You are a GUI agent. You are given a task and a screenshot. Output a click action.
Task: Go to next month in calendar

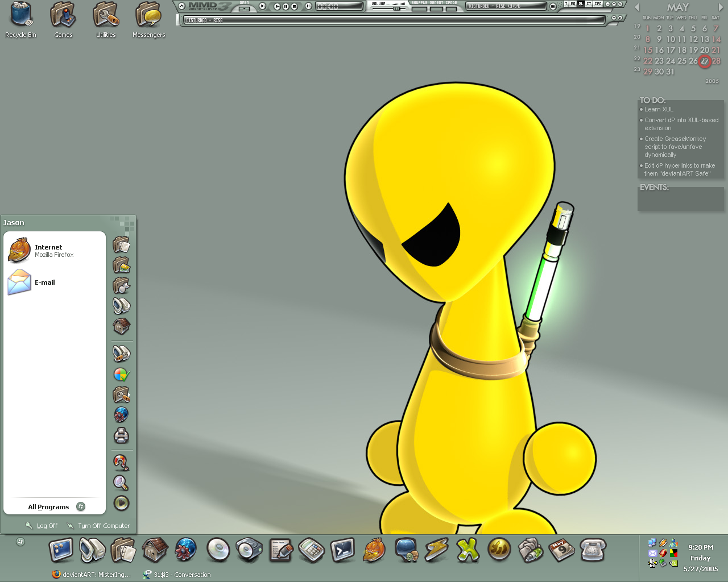[721, 7]
